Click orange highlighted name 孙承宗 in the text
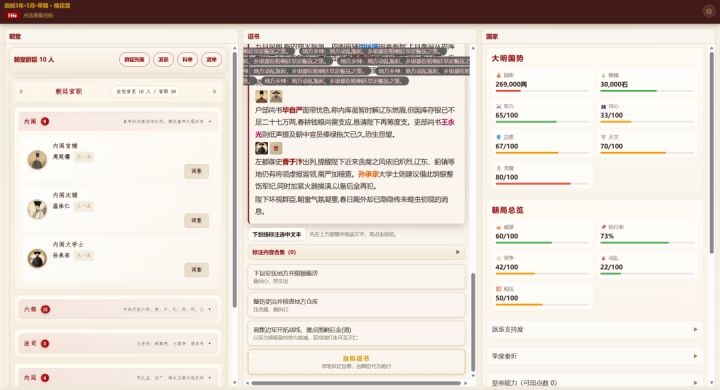The image size is (720, 390). [x=368, y=174]
